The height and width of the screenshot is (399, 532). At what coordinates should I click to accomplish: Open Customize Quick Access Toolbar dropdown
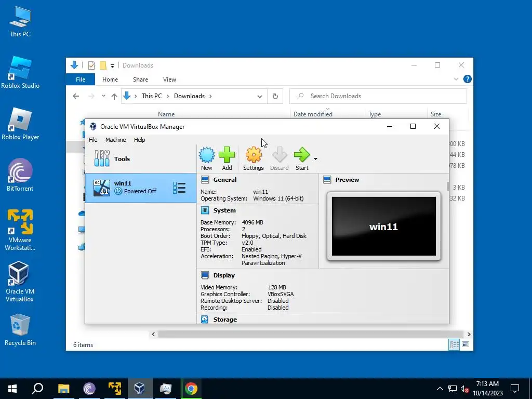112,65
